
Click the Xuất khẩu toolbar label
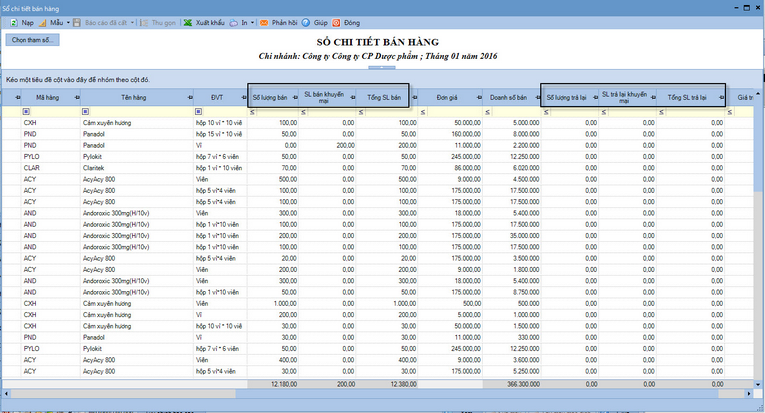pyautogui.click(x=210, y=23)
